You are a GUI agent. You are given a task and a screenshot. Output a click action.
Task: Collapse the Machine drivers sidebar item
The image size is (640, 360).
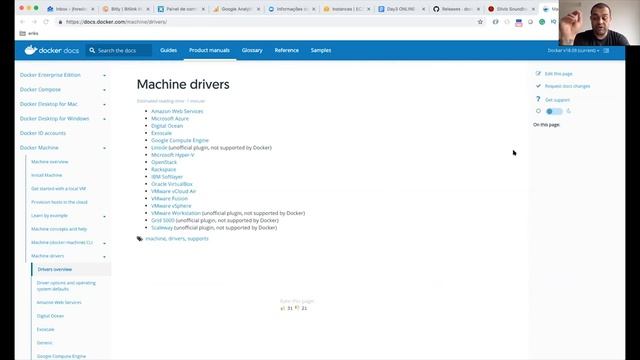pos(104,256)
